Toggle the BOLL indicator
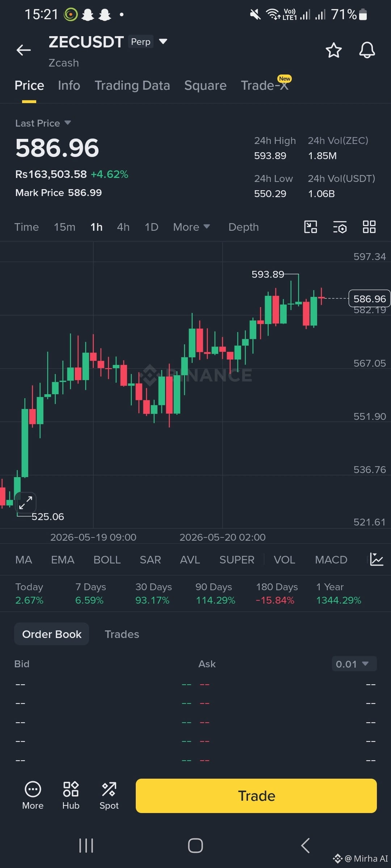The width and height of the screenshot is (391, 868). 107,560
